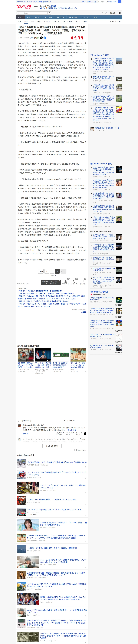The height and width of the screenshot is (644, 138).
Task: Share article on X from headline area
Action: 41,38
